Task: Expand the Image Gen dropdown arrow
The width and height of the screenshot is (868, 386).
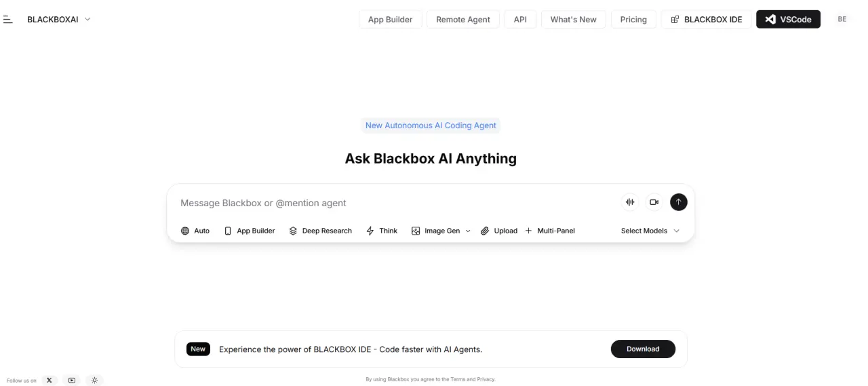Action: coord(468,231)
